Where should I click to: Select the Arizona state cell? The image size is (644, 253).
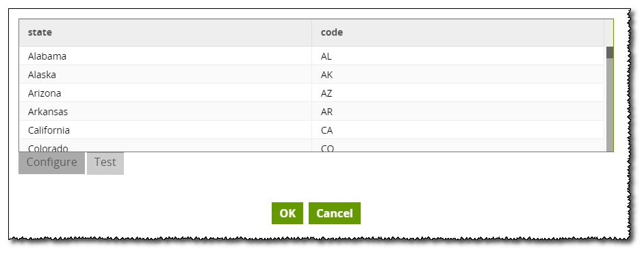(165, 93)
